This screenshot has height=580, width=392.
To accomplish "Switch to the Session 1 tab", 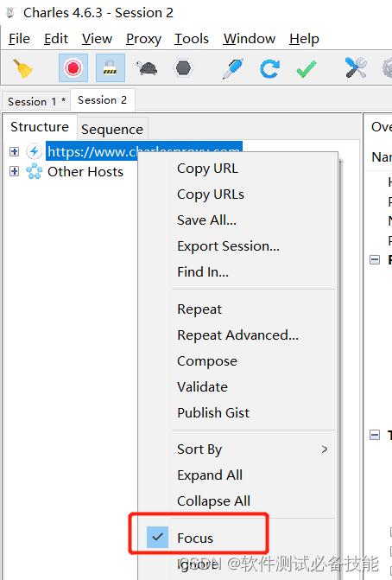I will click(36, 101).
